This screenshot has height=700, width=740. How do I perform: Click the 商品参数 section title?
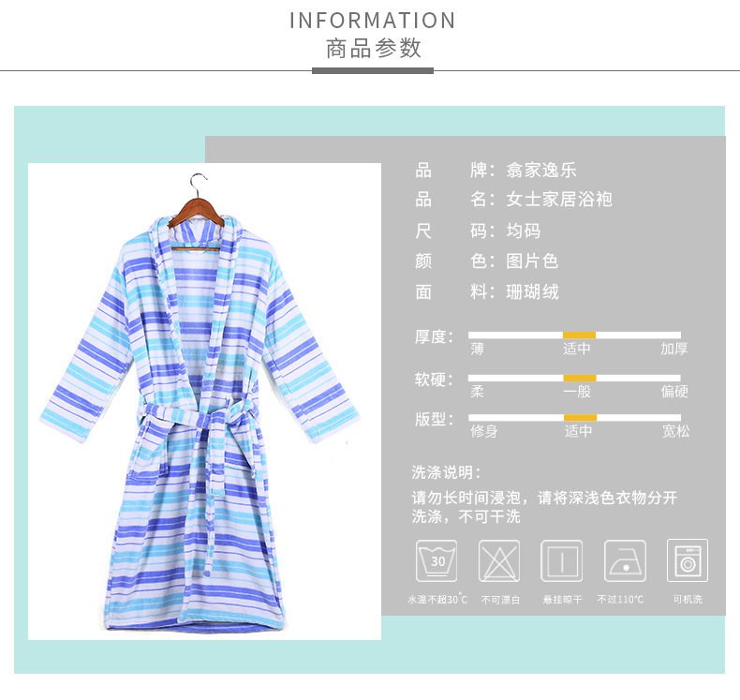click(374, 49)
